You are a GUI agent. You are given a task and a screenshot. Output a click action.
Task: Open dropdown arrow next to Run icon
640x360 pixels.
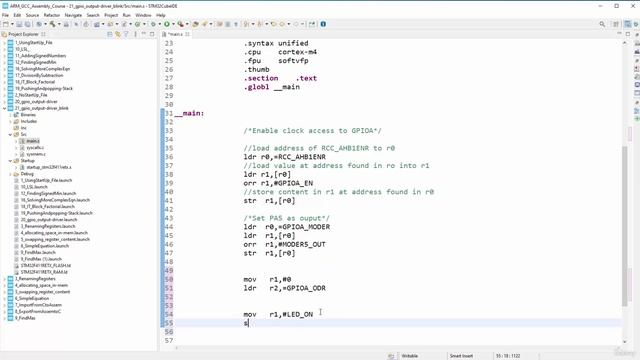(173, 24)
